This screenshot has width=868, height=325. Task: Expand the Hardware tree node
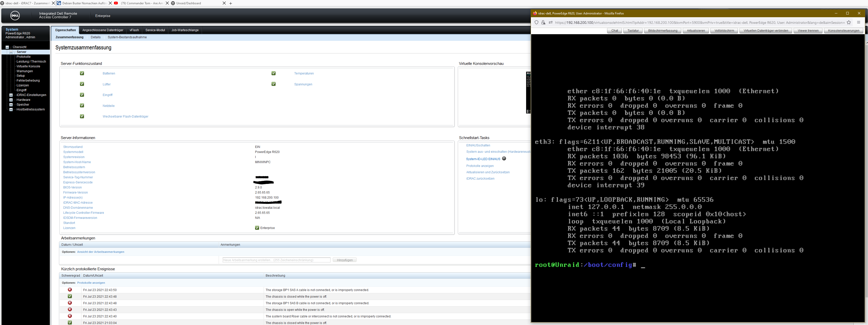click(x=11, y=100)
